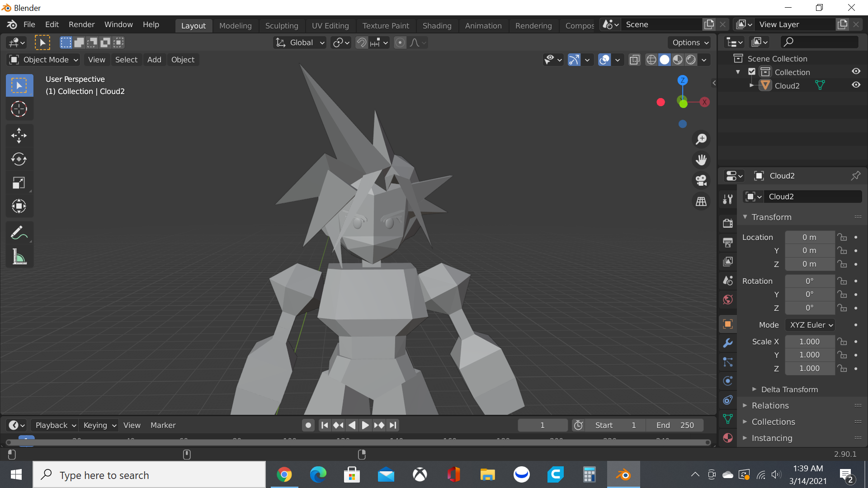Activate the Transform tool
Screen dimensions: 868x488
point(19,206)
